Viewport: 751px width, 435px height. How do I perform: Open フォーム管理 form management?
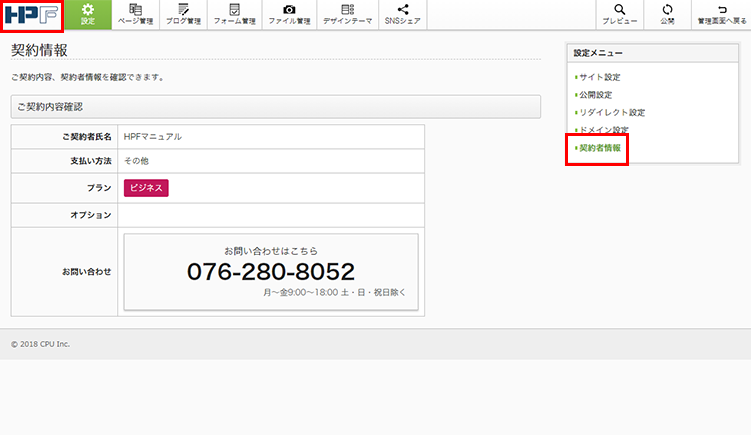[235, 14]
